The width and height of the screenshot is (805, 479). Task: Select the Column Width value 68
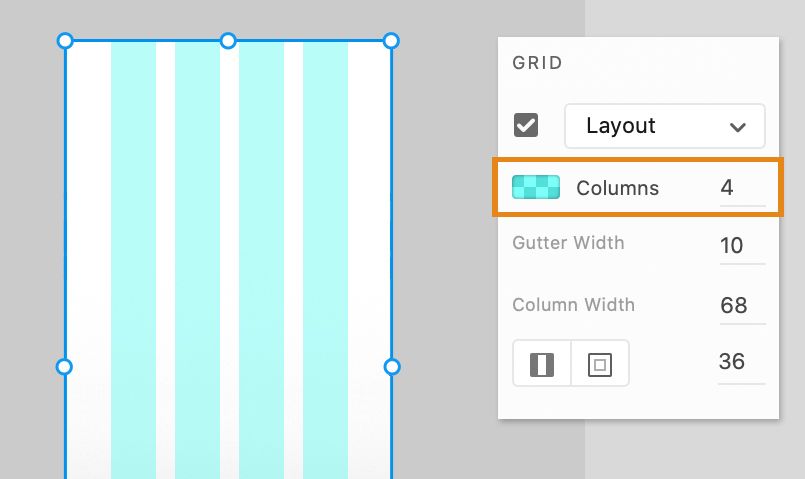[740, 305]
